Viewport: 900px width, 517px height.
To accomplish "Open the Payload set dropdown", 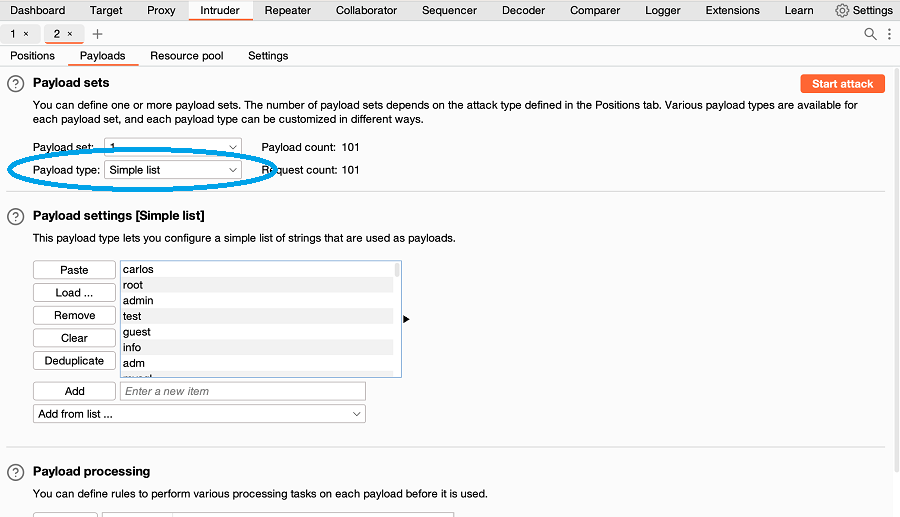I will (x=173, y=147).
